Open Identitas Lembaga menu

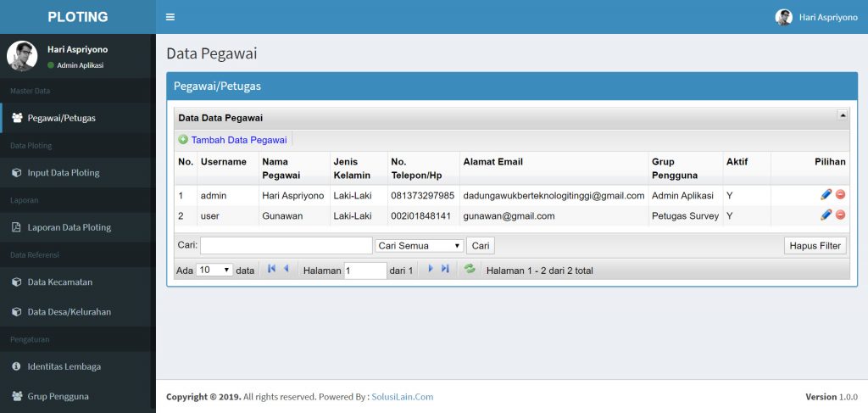(77, 366)
